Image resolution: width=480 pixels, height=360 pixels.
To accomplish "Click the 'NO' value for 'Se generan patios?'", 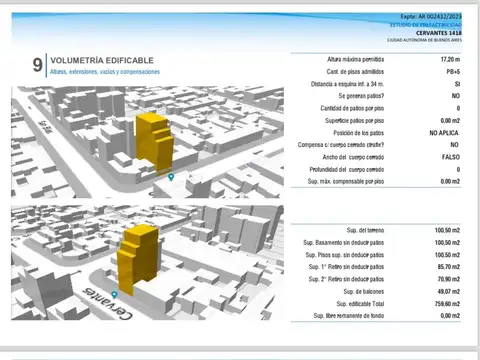I will tap(456, 96).
